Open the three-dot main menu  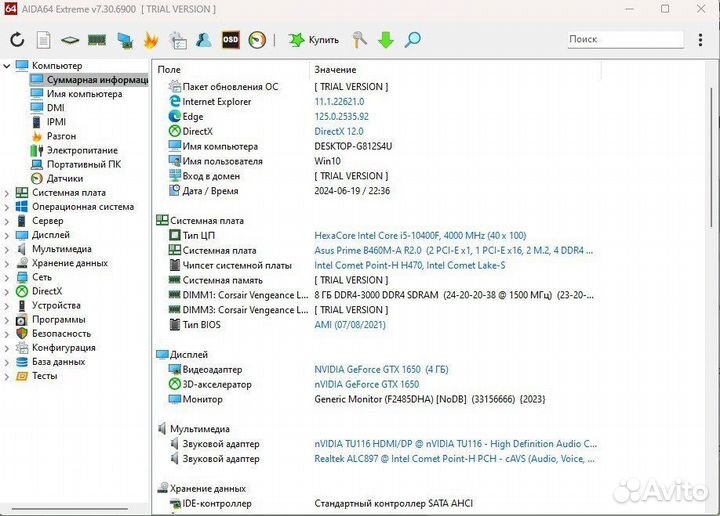pyautogui.click(x=700, y=40)
